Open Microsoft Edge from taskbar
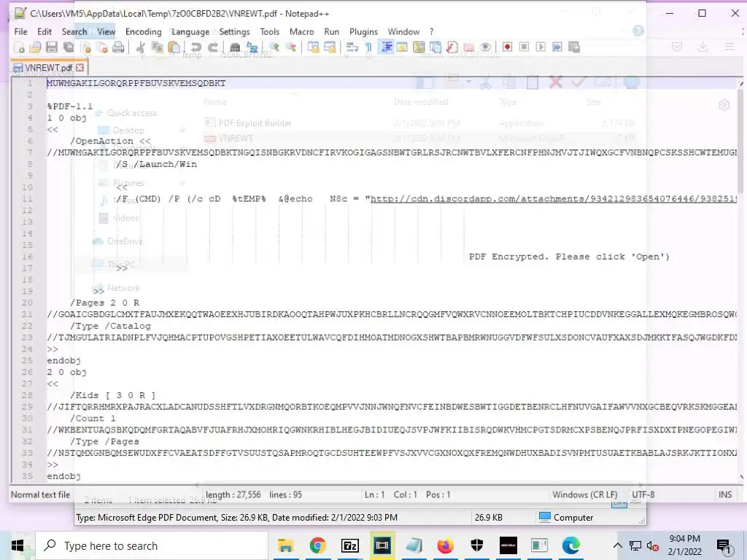The width and height of the screenshot is (747, 560). point(571,545)
